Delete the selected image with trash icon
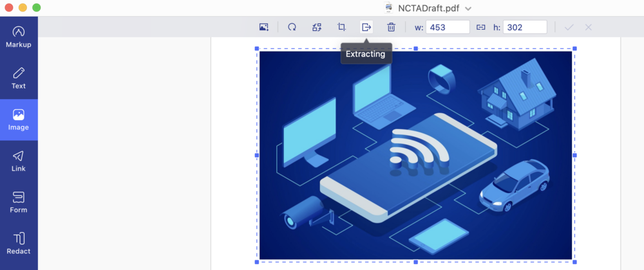This screenshot has height=270, width=644. 391,27
